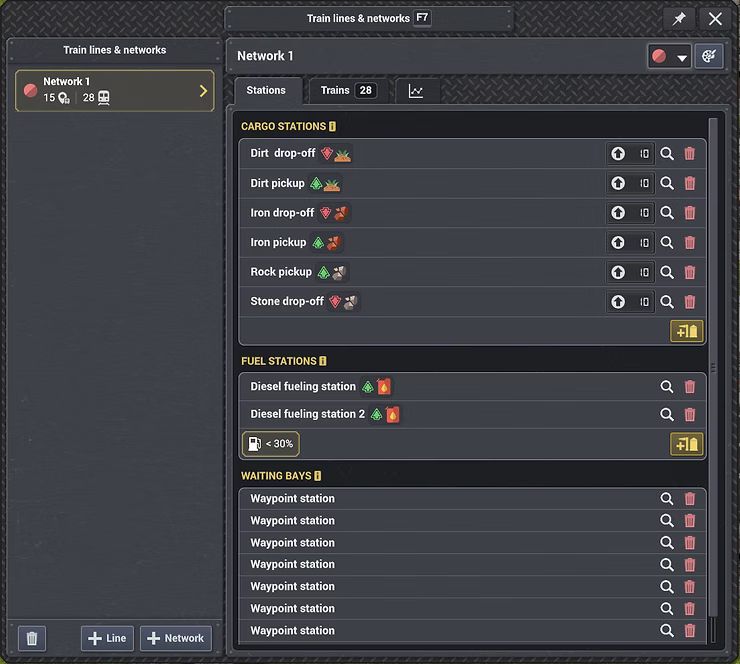This screenshot has height=664, width=740.
Task: Add a new cargo station to network
Action: click(687, 331)
